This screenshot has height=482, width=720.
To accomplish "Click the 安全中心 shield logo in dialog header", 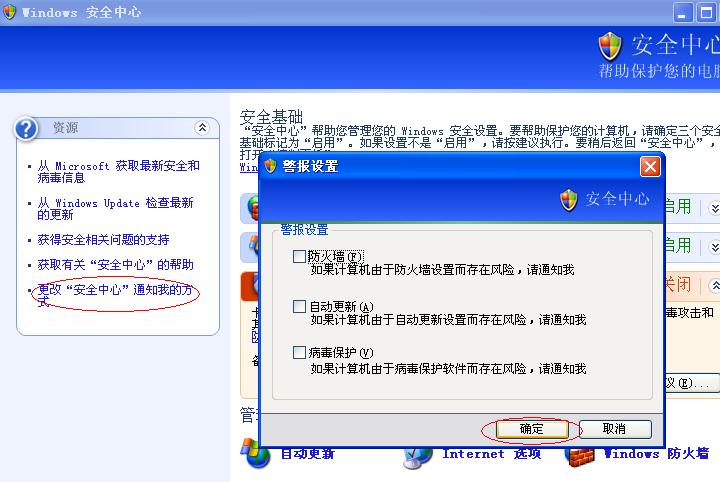I will pyautogui.click(x=568, y=200).
